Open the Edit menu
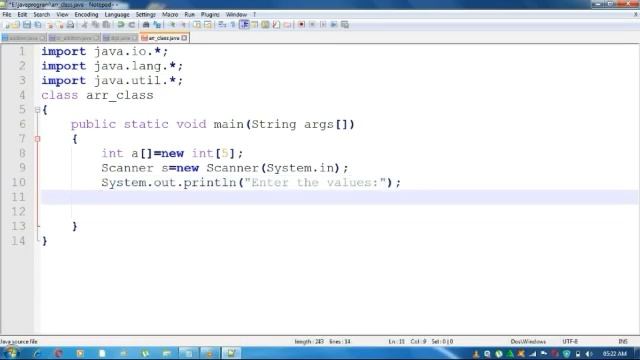 coord(22,14)
